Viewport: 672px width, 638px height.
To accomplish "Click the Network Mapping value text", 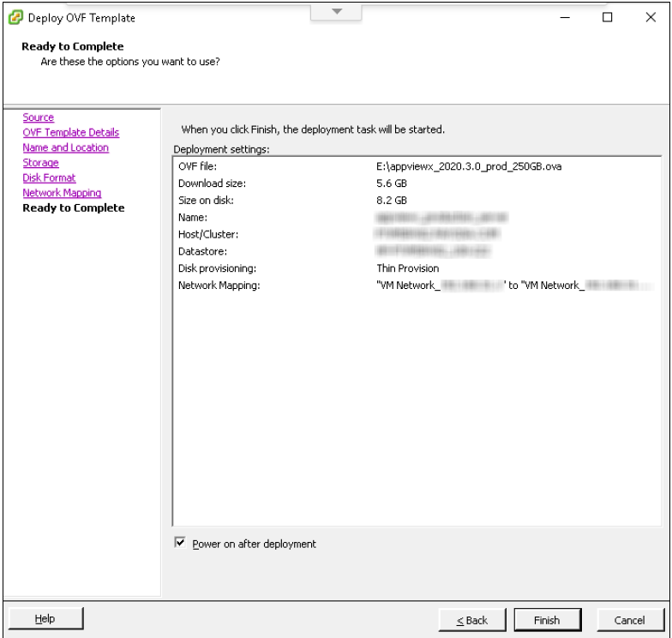I will click(515, 286).
